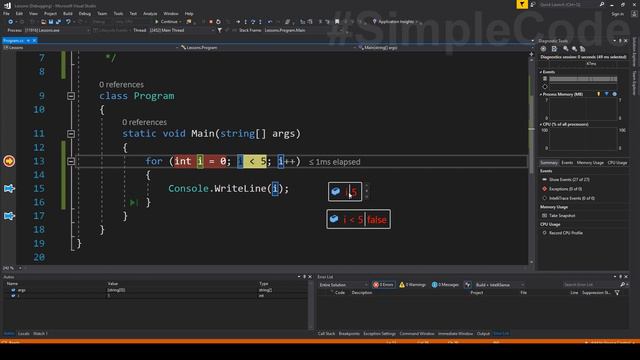Toggle the snapshot marker in Process Memory
Image resolution: width=640 pixels, height=360 pixels.
pos(607,94)
